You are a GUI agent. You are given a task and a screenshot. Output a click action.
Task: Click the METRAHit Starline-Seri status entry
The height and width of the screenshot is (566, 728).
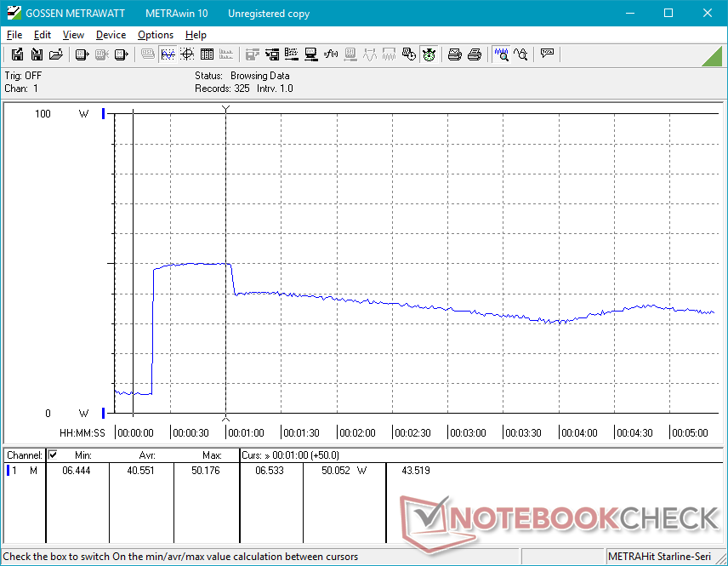[659, 557]
